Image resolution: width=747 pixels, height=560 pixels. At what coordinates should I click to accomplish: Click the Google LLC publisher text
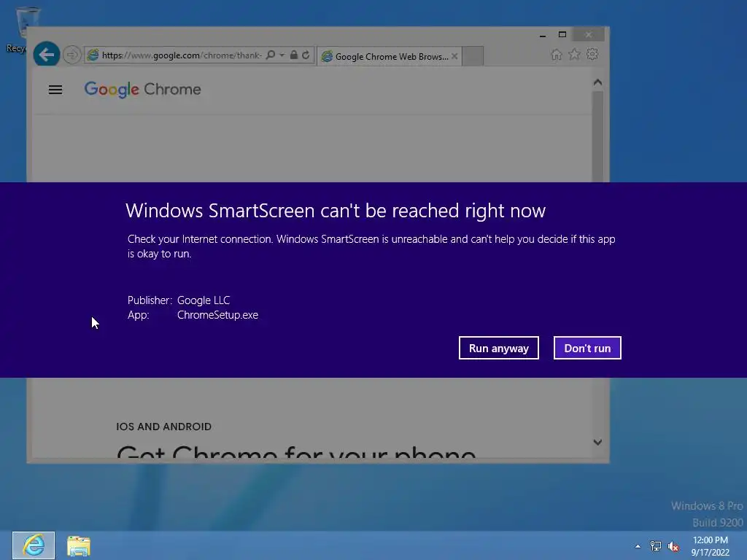(x=204, y=300)
